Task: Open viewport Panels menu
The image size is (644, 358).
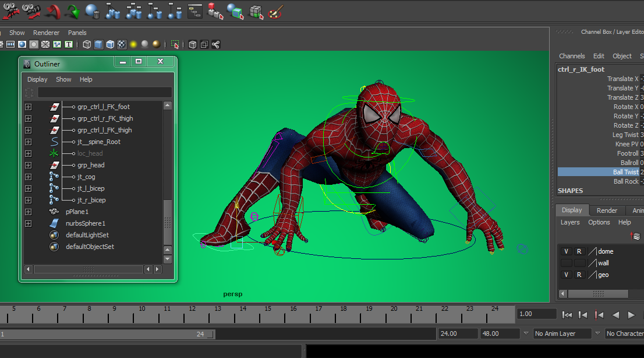Action: (77, 33)
